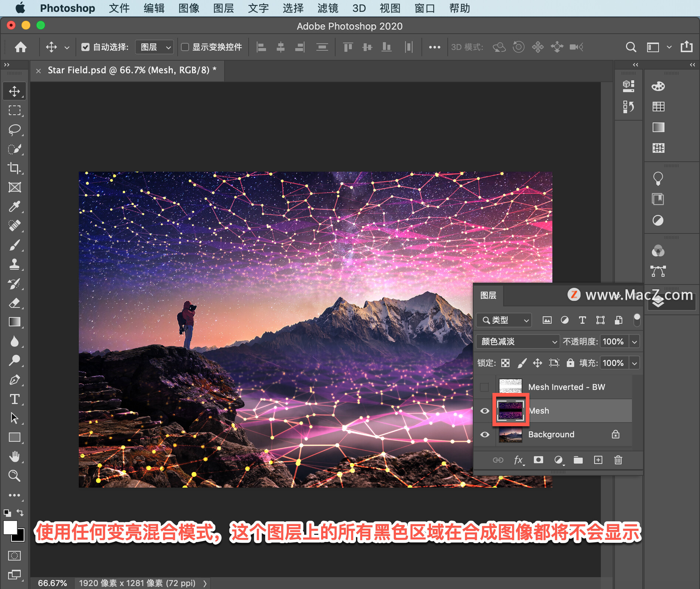This screenshot has height=589, width=700.
Task: Show the Mesh Inverted - BW layer
Action: coord(484,387)
